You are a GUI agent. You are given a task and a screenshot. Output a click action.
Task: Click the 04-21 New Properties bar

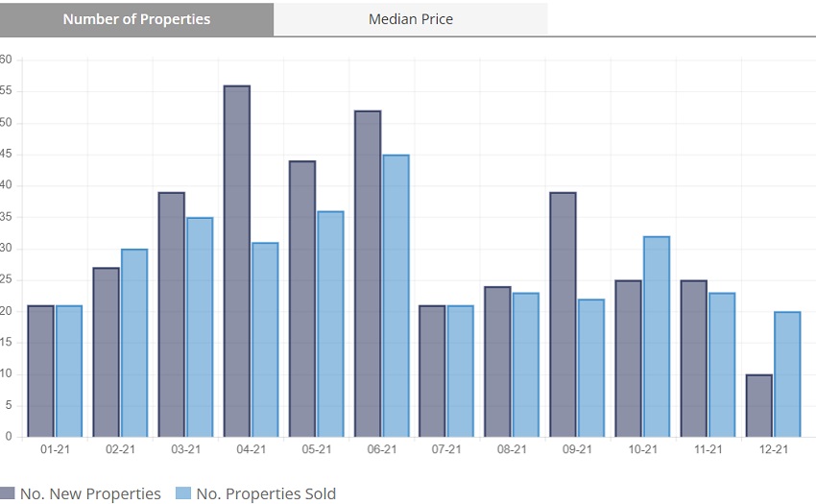click(237, 261)
